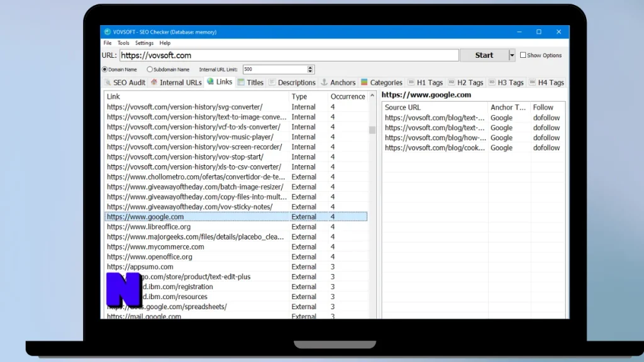Open the Start button dropdown arrow
This screenshot has height=362, width=644.
512,55
